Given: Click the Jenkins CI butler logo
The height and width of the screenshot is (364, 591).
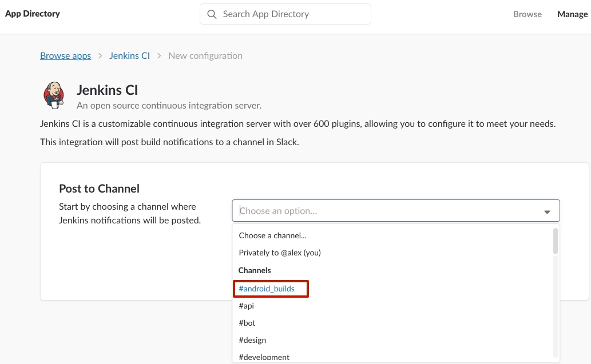Looking at the screenshot, I should [x=54, y=95].
